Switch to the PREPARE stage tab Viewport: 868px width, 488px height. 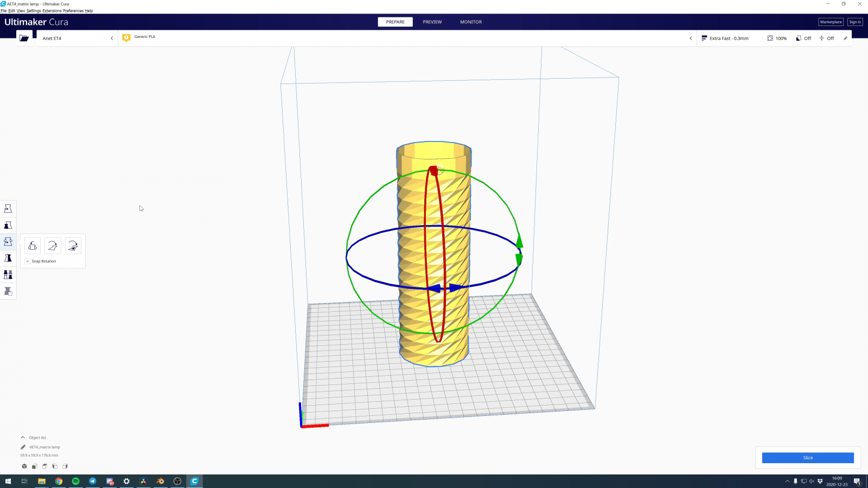point(395,22)
